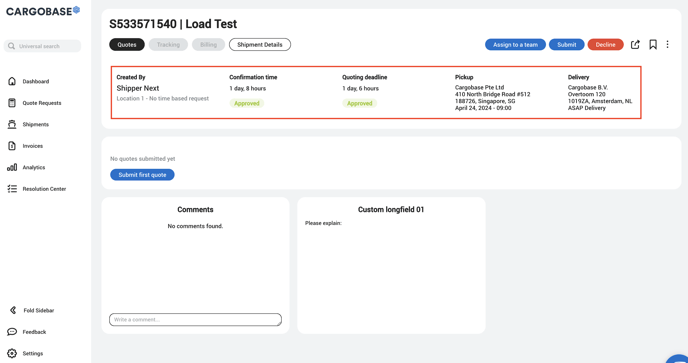The height and width of the screenshot is (363, 688).
Task: Go to Shipments icon in sidebar
Action: pos(12,124)
